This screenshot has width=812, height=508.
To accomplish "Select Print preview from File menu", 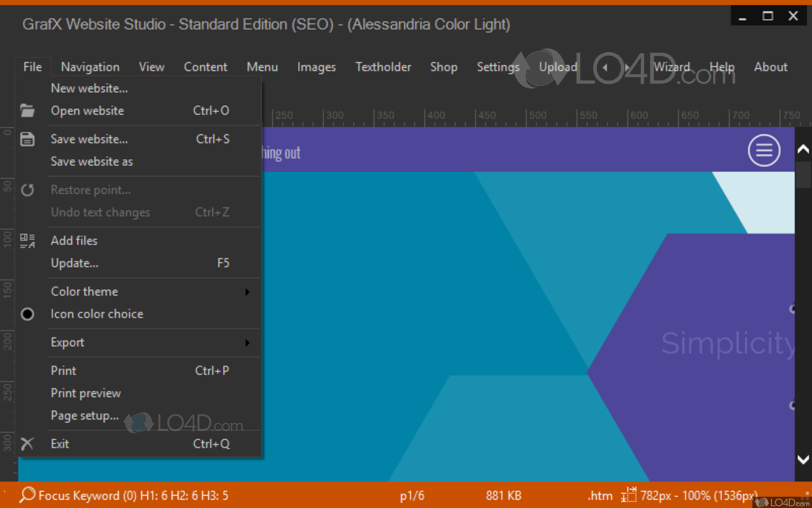I will [x=86, y=393].
